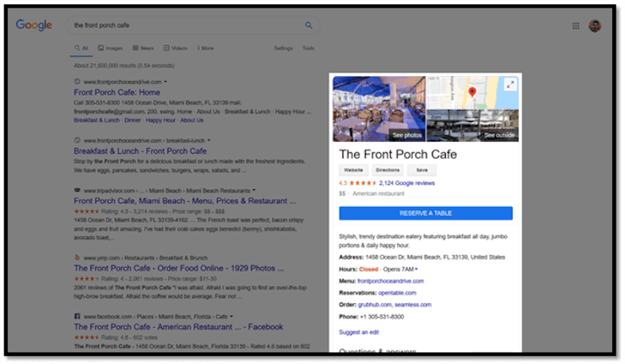Viewport: 625px width, 364px height.
Task: Click the Directions button
Action: click(388, 170)
